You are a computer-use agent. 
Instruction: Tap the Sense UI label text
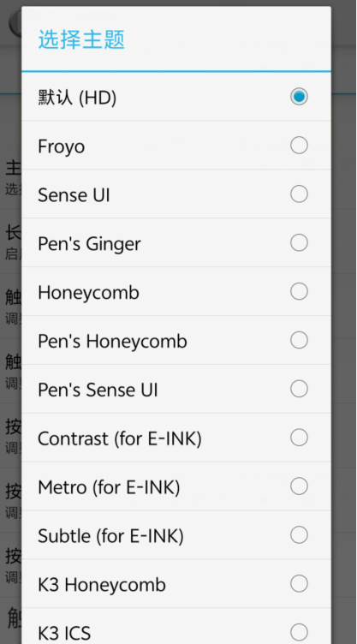[x=74, y=195]
